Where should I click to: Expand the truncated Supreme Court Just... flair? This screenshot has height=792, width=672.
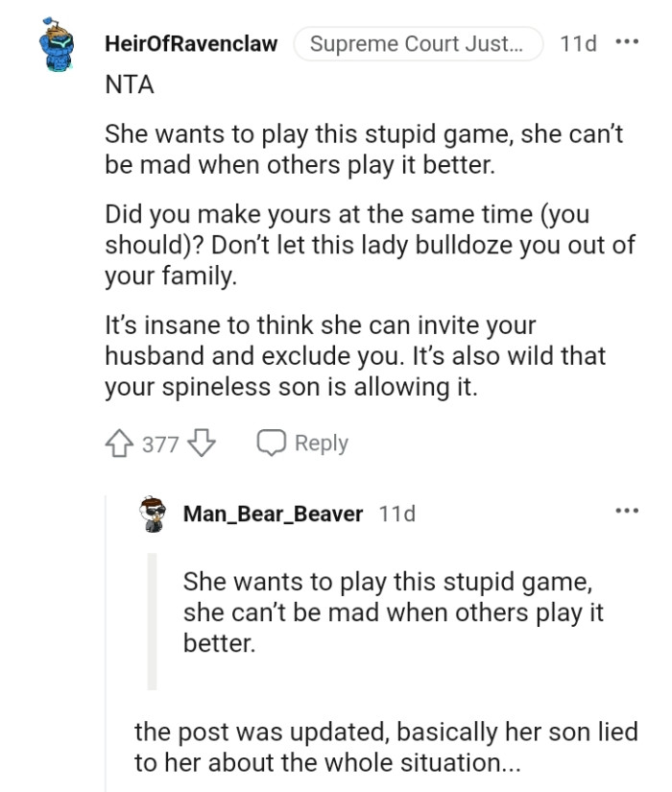click(x=418, y=43)
